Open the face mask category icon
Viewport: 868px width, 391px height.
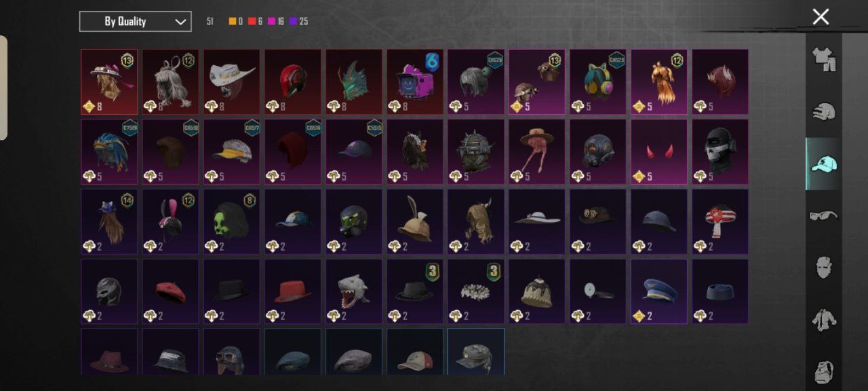(823, 268)
